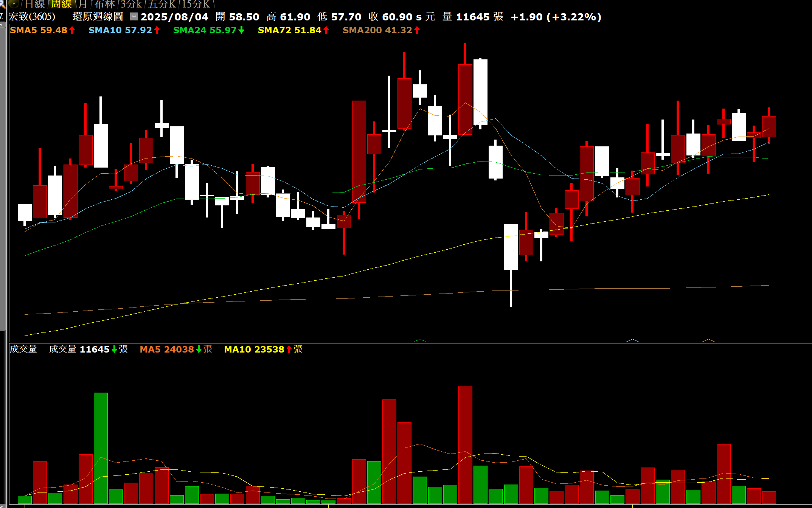Click the yellow SMA72 51.84 label
Viewport: 812px width, 508px height.
click(x=289, y=30)
